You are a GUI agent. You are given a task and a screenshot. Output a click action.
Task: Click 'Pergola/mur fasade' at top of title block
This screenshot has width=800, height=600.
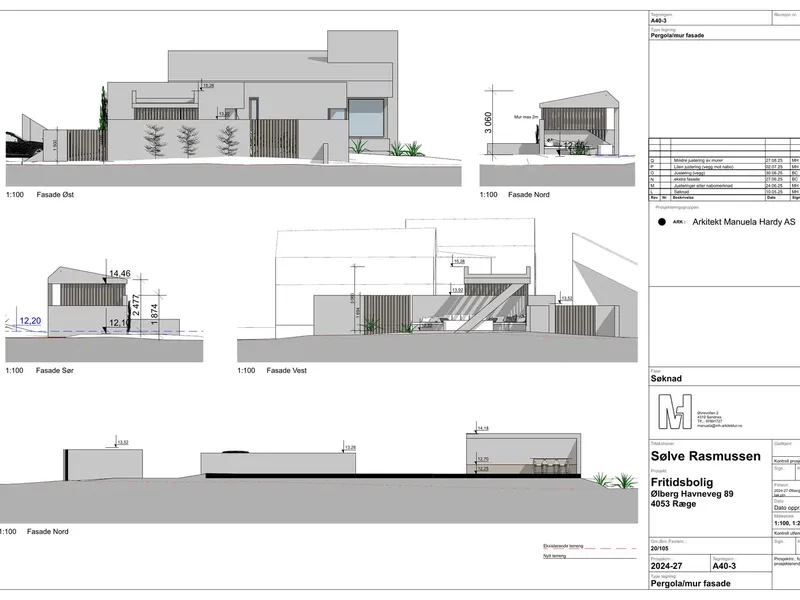[x=677, y=35]
